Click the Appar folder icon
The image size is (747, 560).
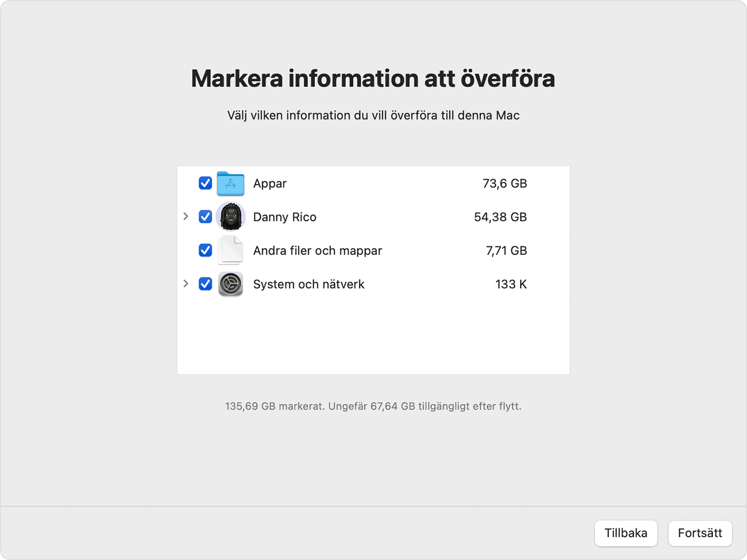[231, 183]
